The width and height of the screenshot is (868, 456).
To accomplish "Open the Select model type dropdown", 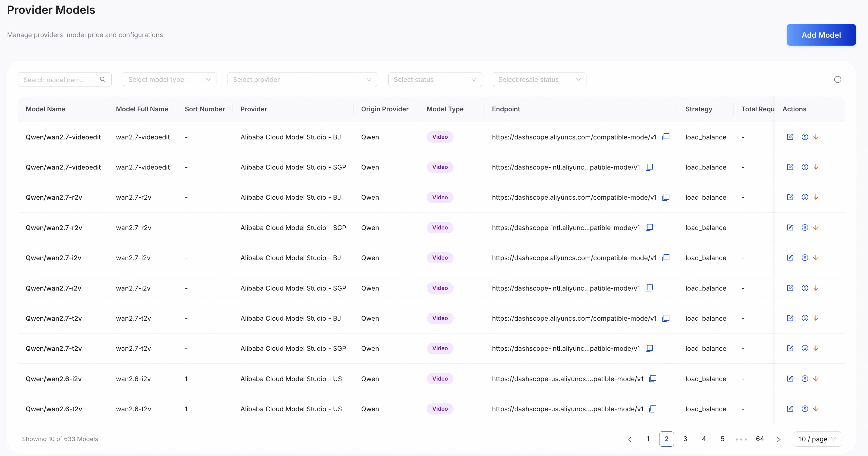I will (169, 80).
